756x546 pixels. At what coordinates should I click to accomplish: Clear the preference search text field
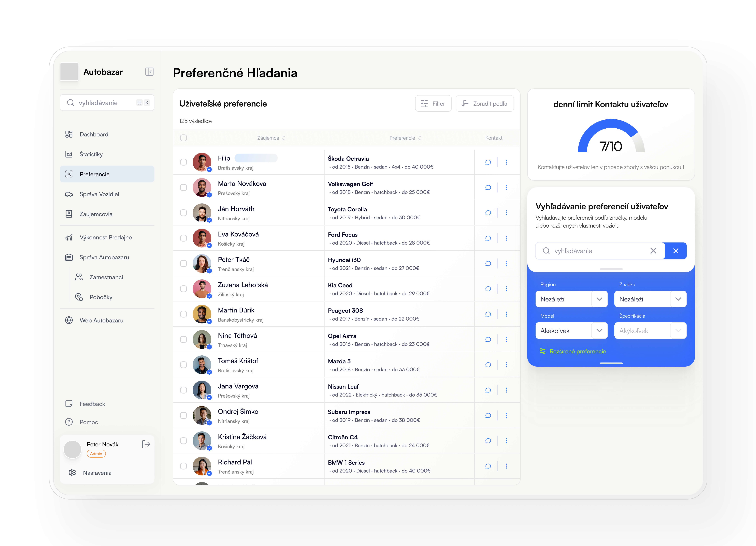point(653,251)
